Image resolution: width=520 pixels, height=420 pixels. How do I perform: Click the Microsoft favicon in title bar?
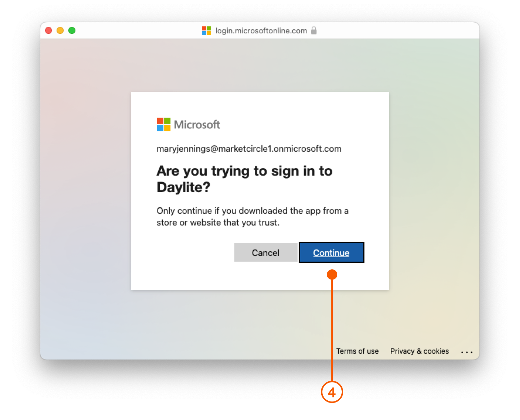click(x=207, y=30)
